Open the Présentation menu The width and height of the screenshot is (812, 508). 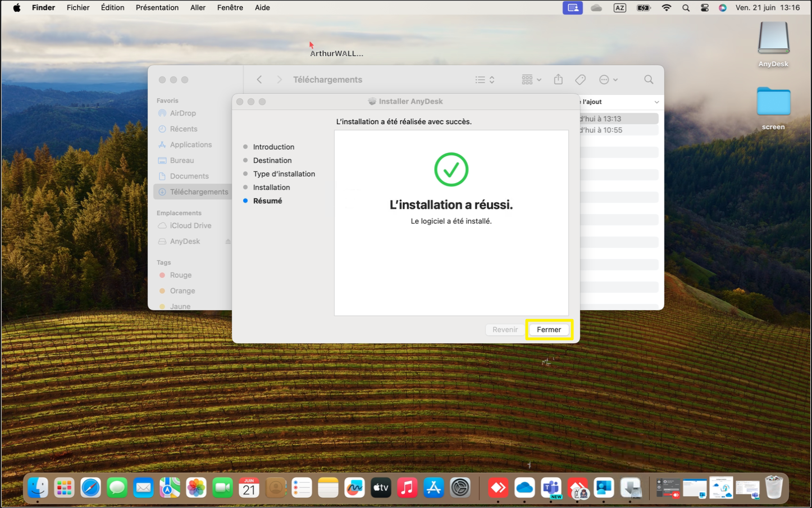(x=157, y=8)
